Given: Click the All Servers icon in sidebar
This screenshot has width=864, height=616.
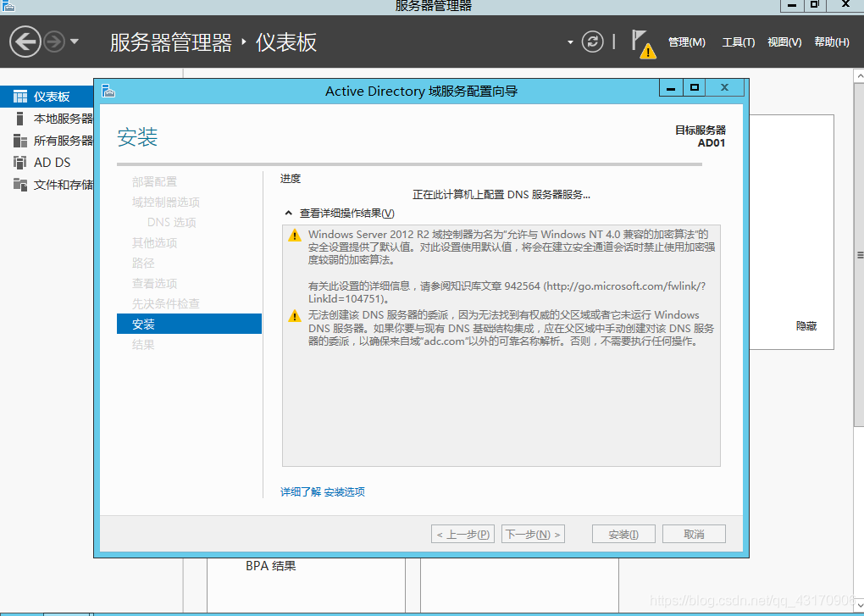Looking at the screenshot, I should pyautogui.click(x=19, y=141).
